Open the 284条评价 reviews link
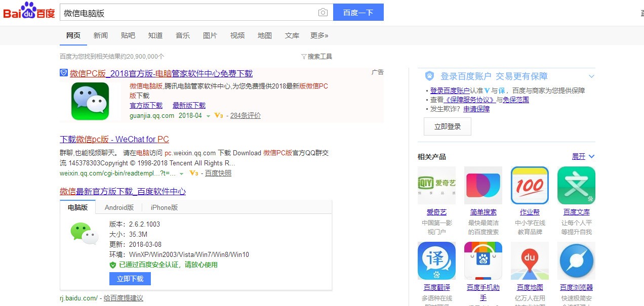The height and width of the screenshot is (306, 644). pos(246,116)
